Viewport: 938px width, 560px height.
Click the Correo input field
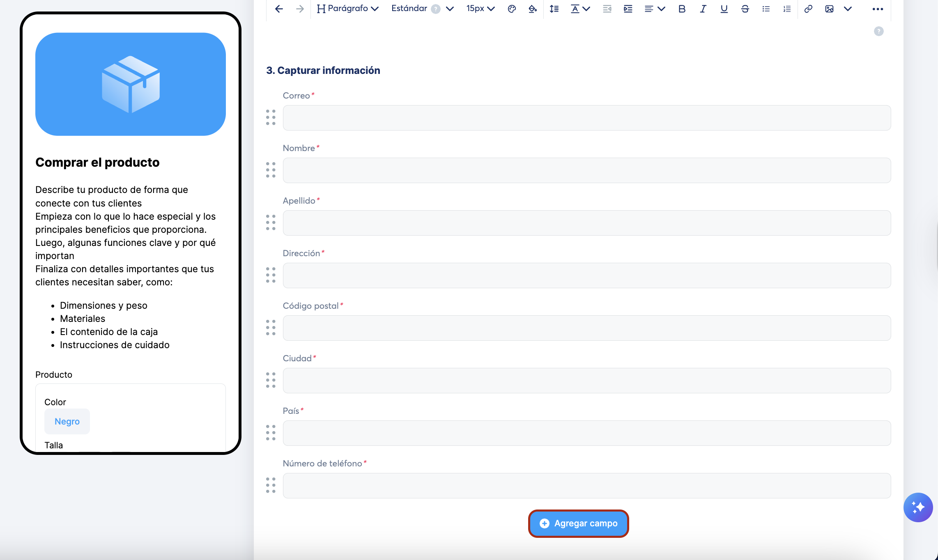click(x=586, y=118)
